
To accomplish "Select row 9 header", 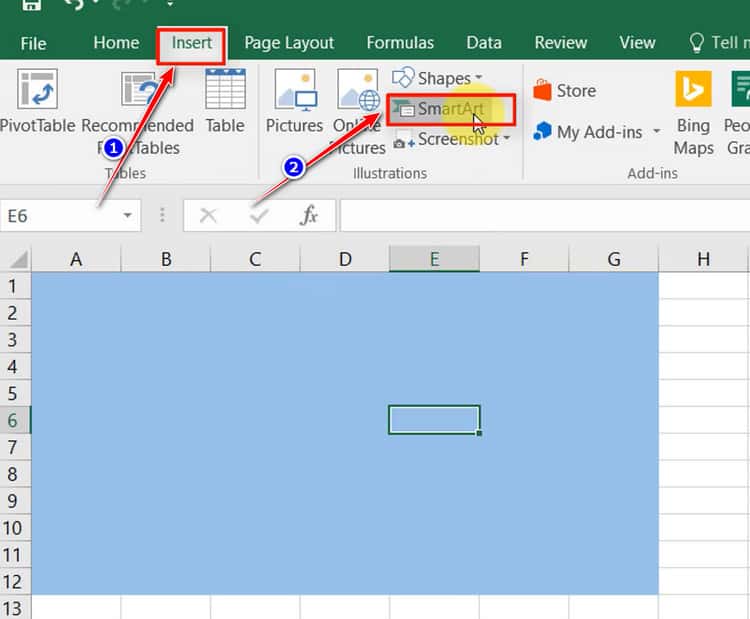I will click(15, 501).
